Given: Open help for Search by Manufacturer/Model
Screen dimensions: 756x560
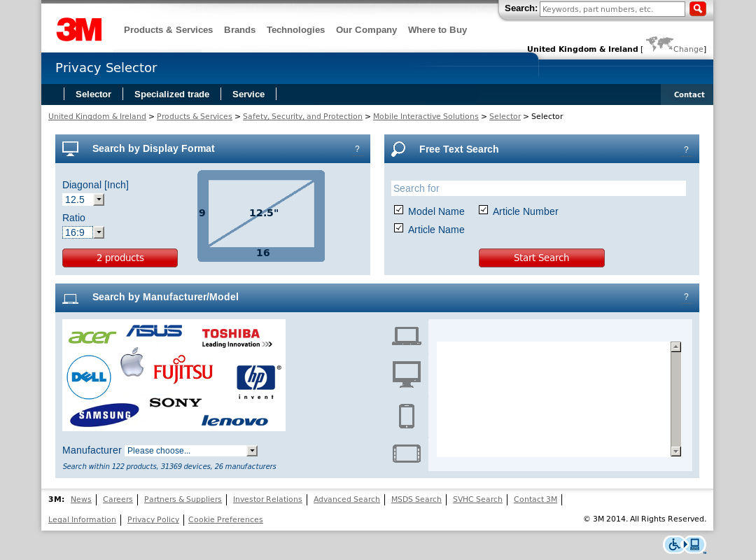Looking at the screenshot, I should 686,297.
